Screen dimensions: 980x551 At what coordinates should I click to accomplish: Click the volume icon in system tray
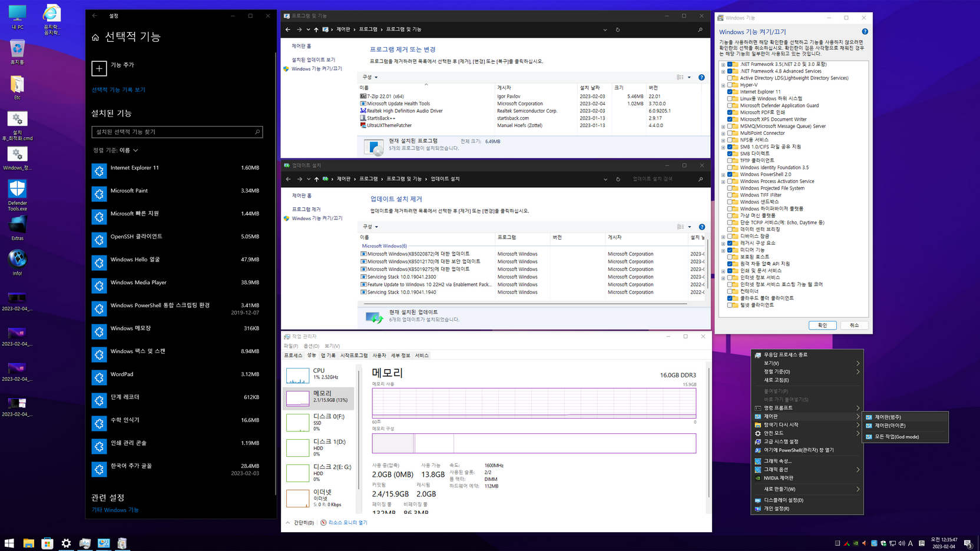(902, 543)
